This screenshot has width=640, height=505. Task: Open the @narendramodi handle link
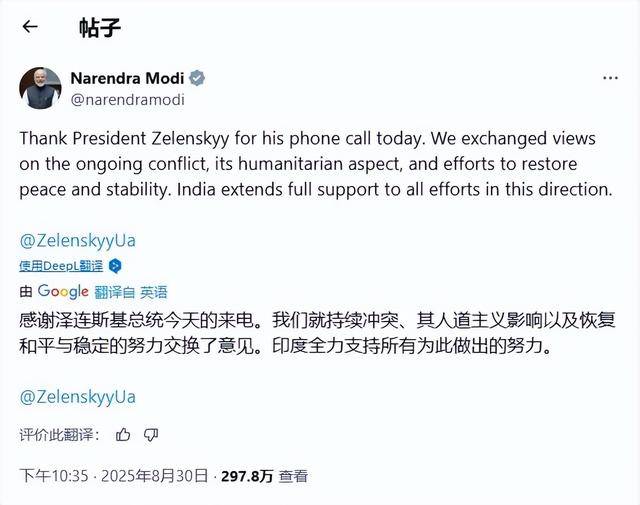point(127,99)
